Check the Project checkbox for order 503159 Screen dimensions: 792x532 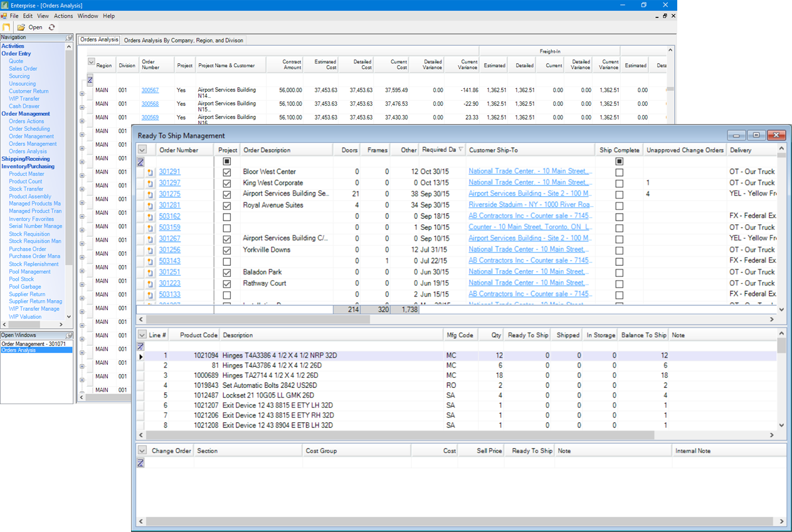[x=227, y=228]
